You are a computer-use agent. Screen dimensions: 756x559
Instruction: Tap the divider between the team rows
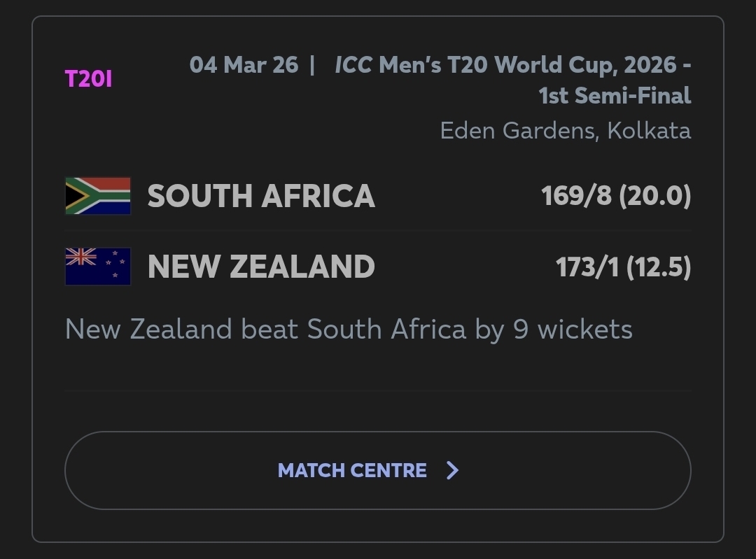(x=377, y=231)
